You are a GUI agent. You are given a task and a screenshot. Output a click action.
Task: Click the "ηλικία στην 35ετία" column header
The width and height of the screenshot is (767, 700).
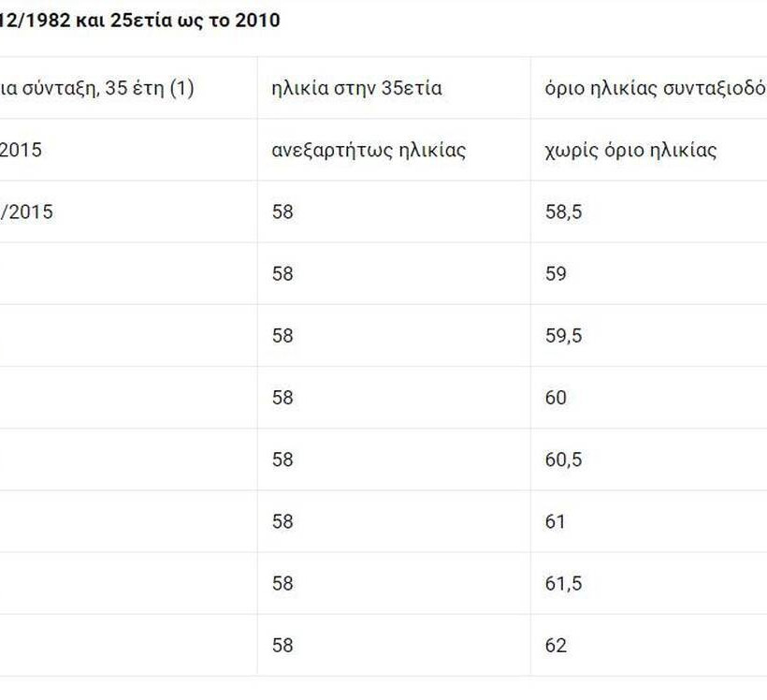point(356,89)
